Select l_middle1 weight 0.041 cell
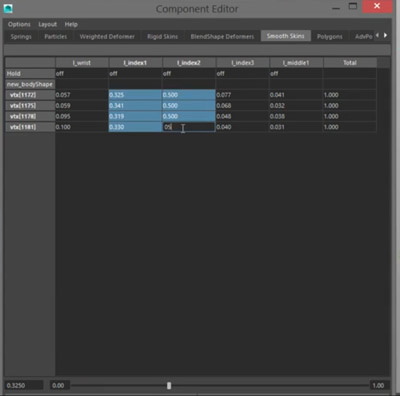Viewport: 400px width, 396px height. tap(296, 95)
